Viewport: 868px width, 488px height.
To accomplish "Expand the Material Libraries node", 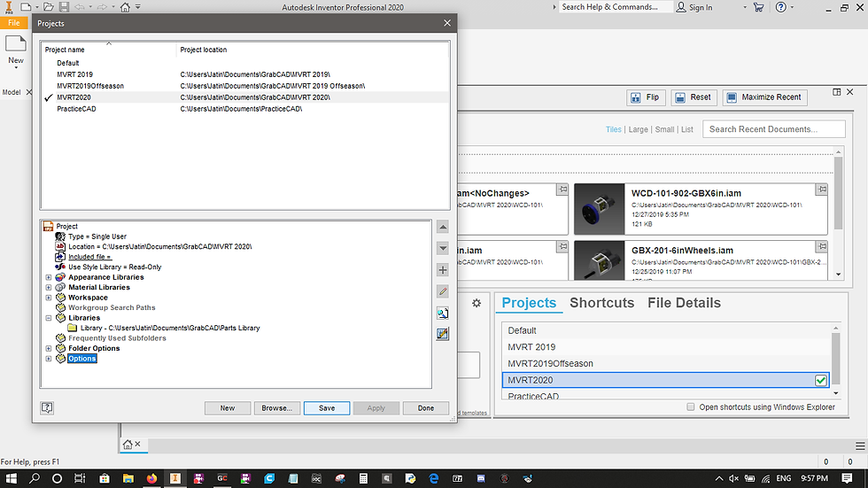I will [x=49, y=288].
